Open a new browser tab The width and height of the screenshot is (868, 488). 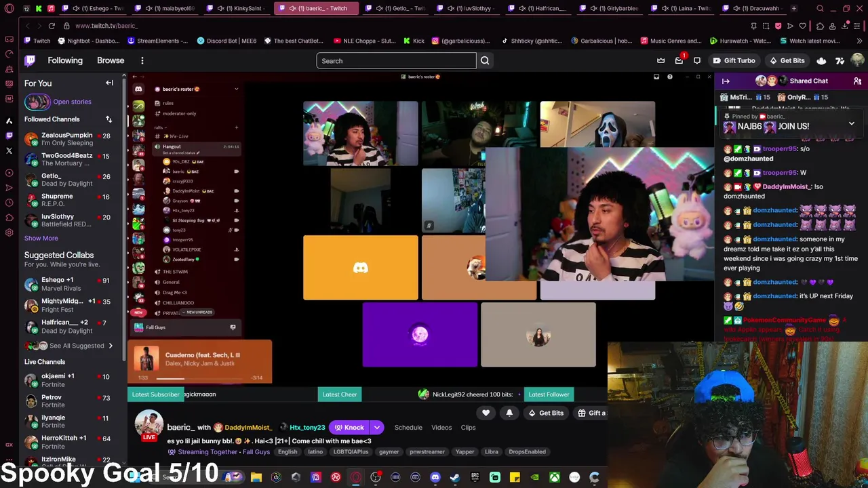coord(793,8)
